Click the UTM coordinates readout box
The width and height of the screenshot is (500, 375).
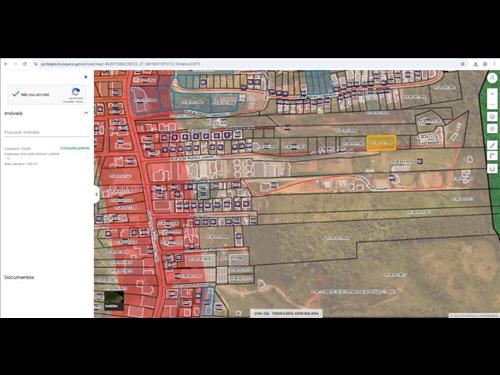(x=286, y=313)
